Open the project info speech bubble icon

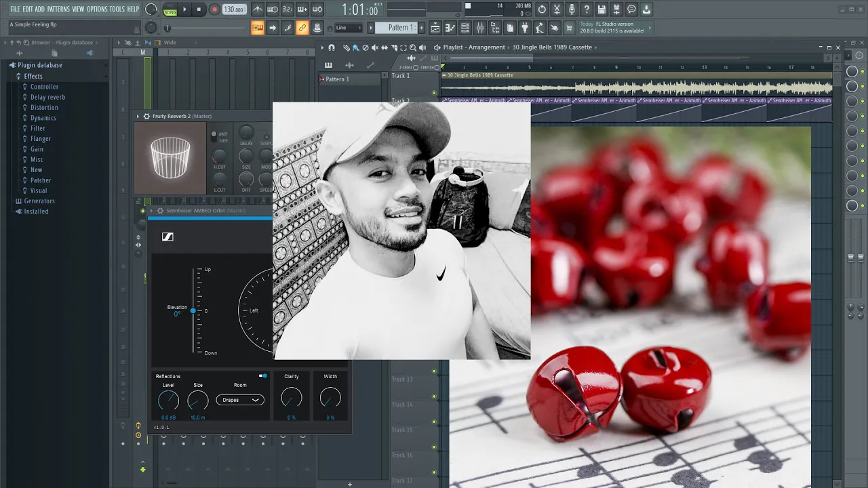click(631, 9)
